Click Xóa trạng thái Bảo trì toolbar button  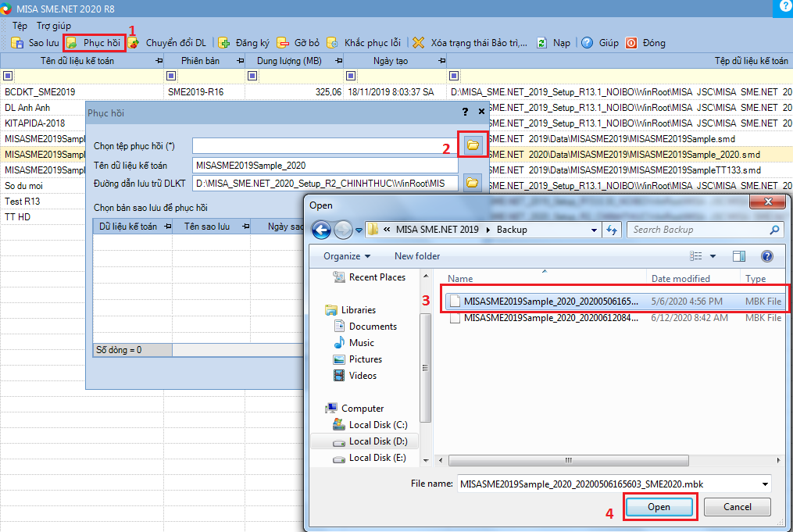click(x=470, y=43)
